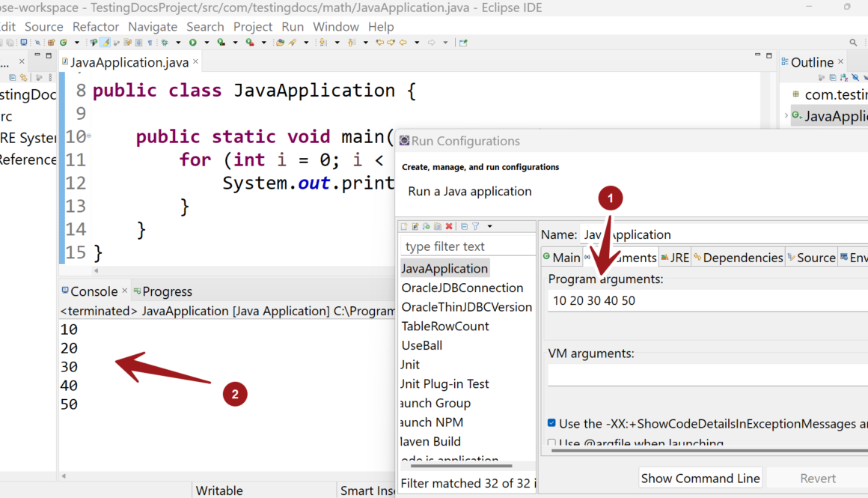Toggle Mark Occurrences highlighter icon in toolbar
The image size is (868, 498).
tap(106, 43)
